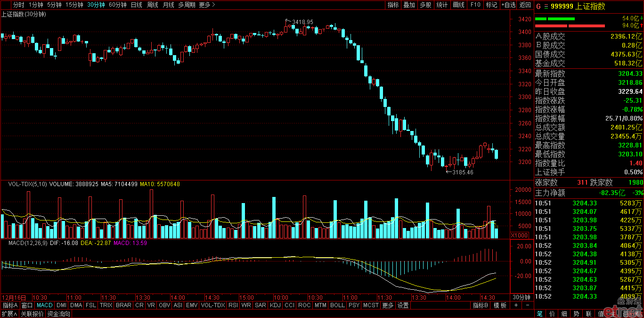Click the red G icon beside 999999
Image resolution: width=644 pixels, height=318 pixels.
[x=538, y=6]
